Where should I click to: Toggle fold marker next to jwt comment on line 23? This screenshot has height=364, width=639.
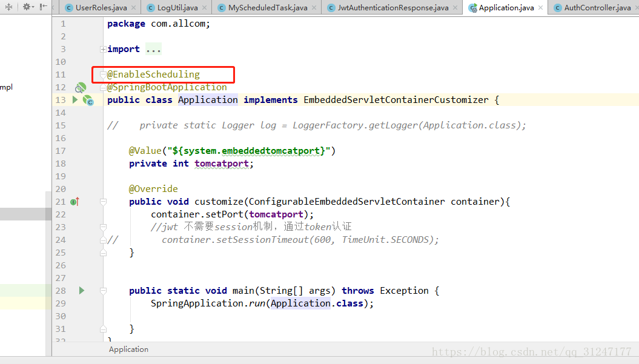103,227
